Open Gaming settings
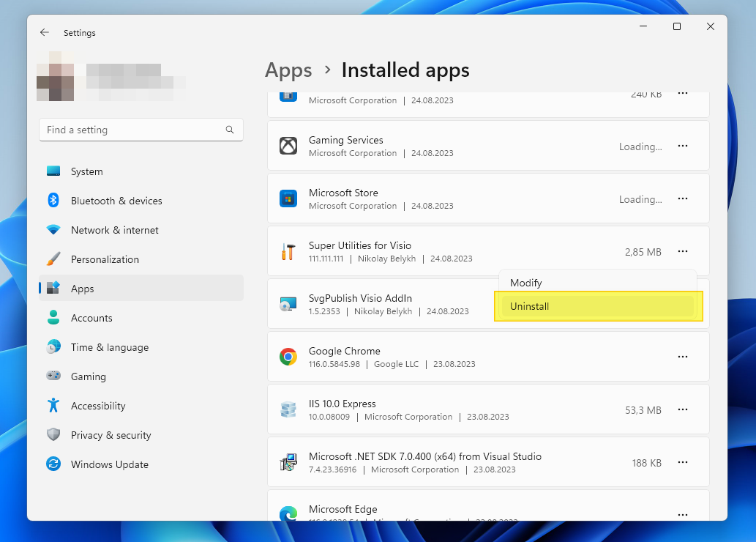 pos(141,376)
